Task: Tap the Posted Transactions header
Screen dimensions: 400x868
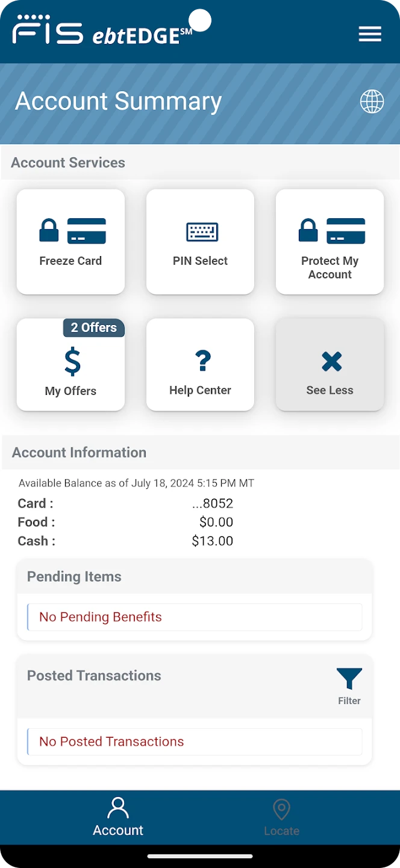Action: pyautogui.click(x=94, y=675)
